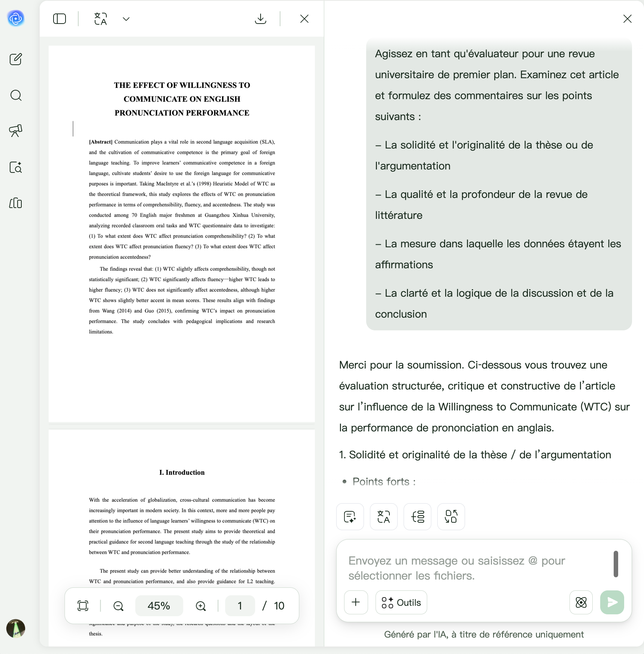
Task: Zoom out the PDF document
Action: [x=118, y=606]
